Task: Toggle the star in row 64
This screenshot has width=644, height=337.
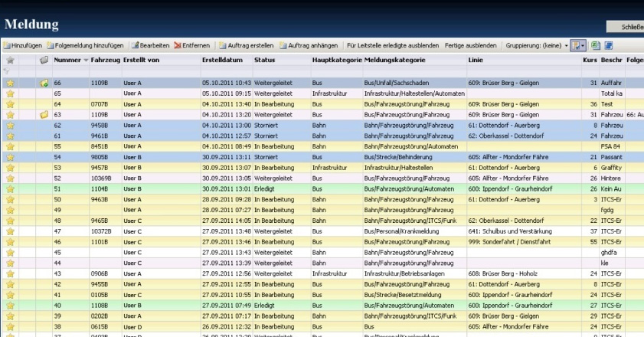Action: tap(10, 104)
